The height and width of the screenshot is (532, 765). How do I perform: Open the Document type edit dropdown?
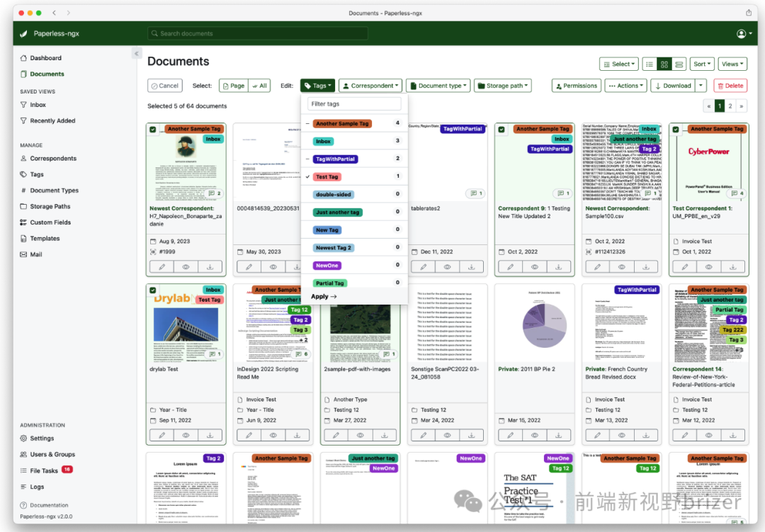click(x=438, y=86)
